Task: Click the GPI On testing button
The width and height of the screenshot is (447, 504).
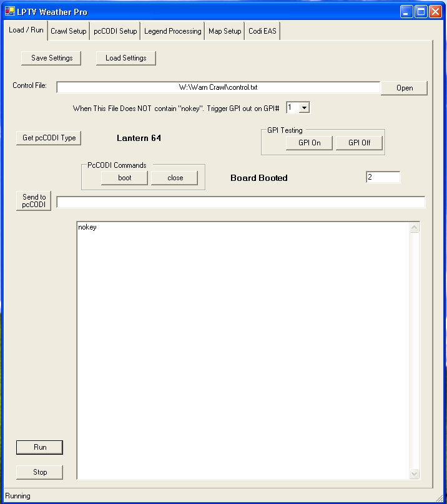Action: coord(309,143)
